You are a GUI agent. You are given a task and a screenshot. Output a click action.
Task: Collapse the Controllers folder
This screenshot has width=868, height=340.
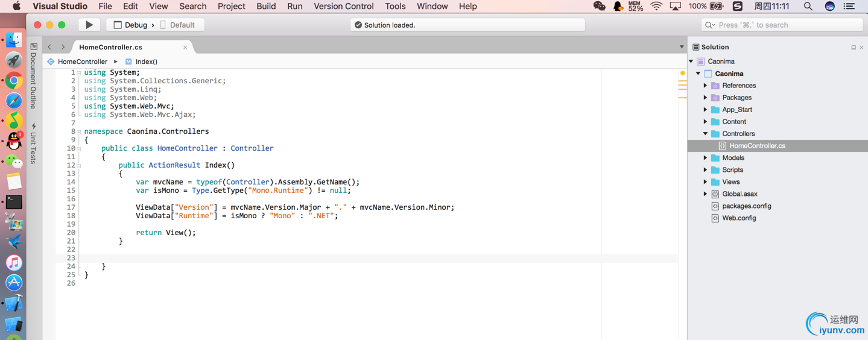tap(705, 134)
